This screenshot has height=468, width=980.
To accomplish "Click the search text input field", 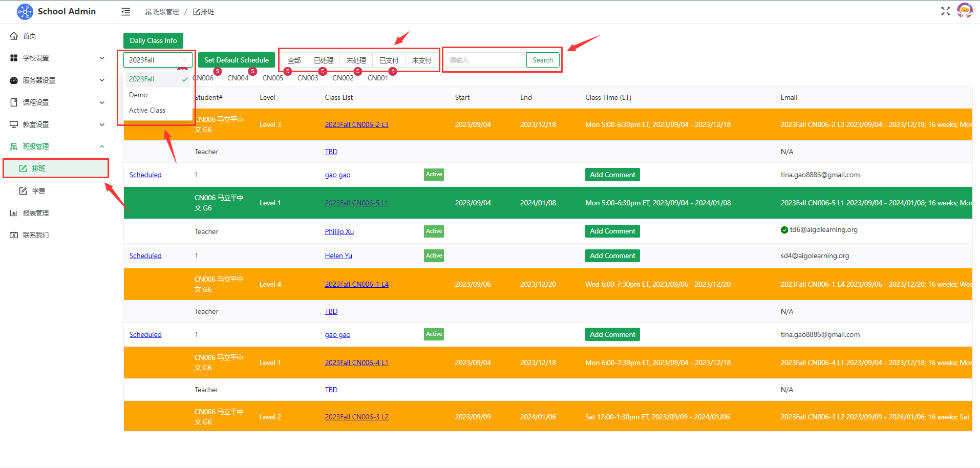I will (x=485, y=60).
